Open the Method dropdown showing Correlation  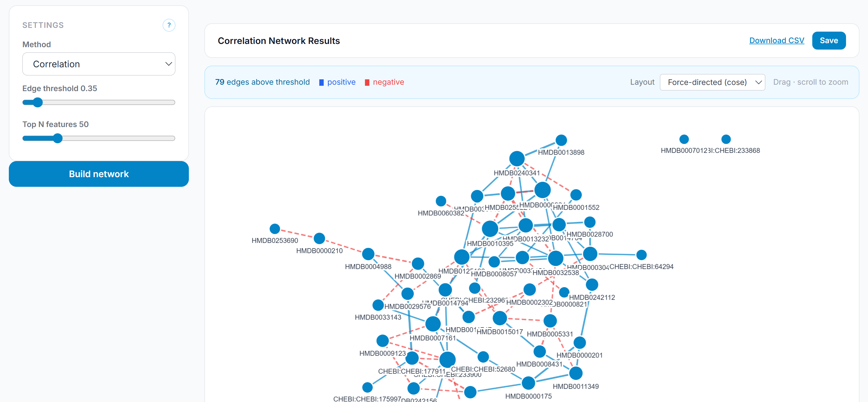click(99, 64)
